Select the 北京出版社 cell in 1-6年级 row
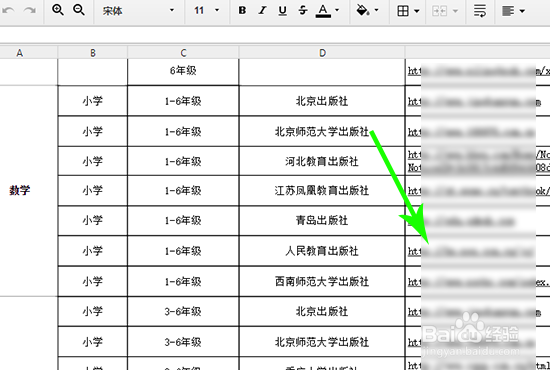This screenshot has width=550, height=370. pyautogui.click(x=322, y=101)
